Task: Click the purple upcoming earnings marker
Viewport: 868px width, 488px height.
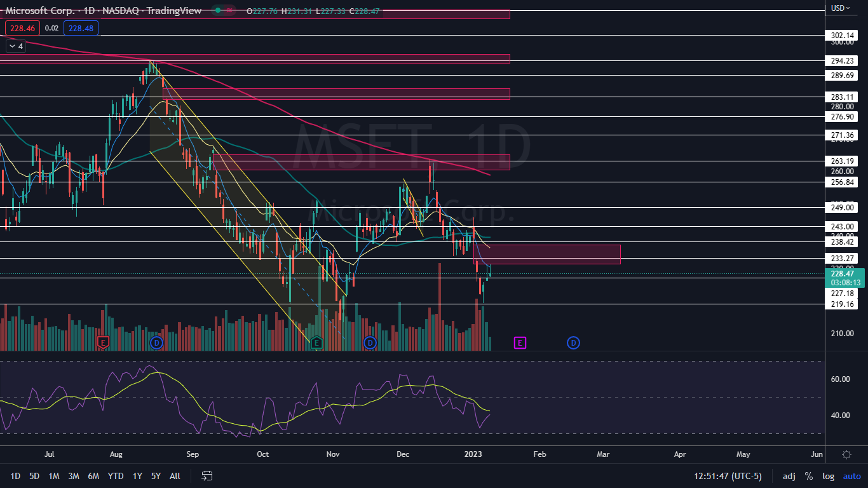Action: click(519, 343)
